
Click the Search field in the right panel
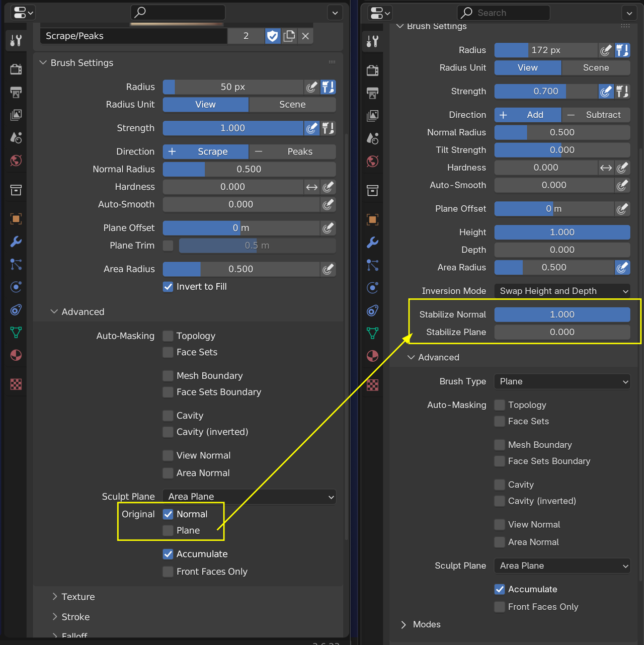(x=503, y=13)
